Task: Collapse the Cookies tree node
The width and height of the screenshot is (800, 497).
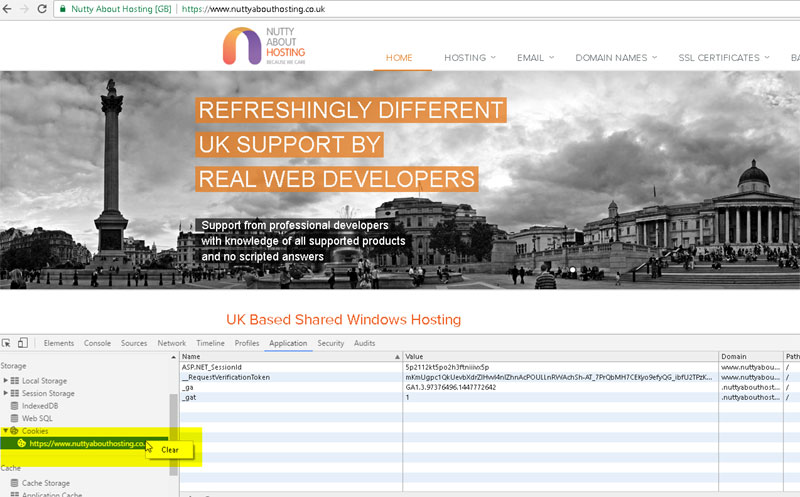Action: tap(5, 431)
